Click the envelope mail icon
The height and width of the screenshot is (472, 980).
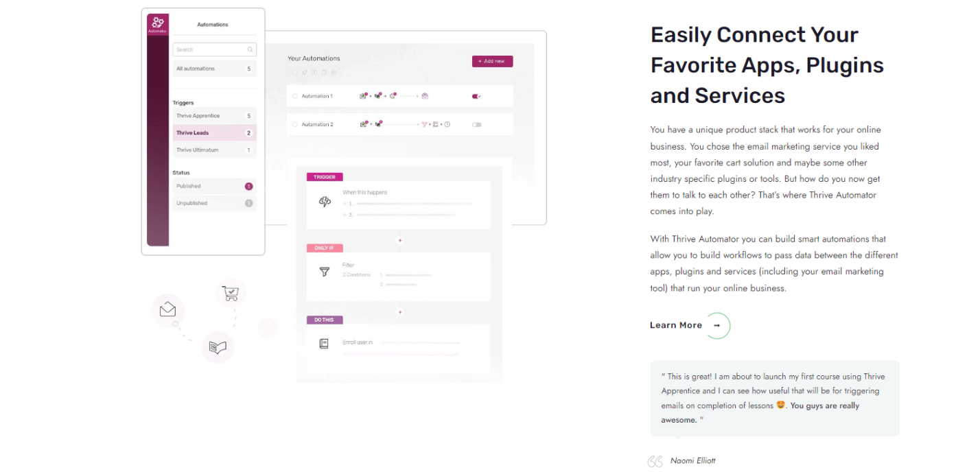[167, 309]
